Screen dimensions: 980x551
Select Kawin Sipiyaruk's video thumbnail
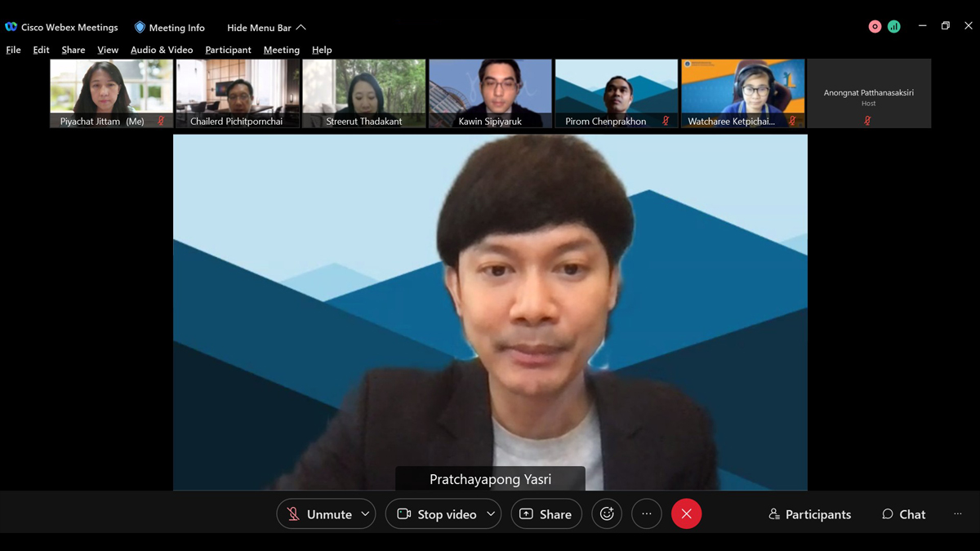(x=490, y=93)
